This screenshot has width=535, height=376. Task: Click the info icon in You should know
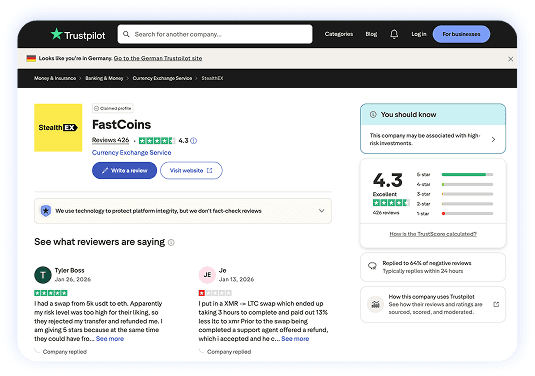(x=373, y=115)
